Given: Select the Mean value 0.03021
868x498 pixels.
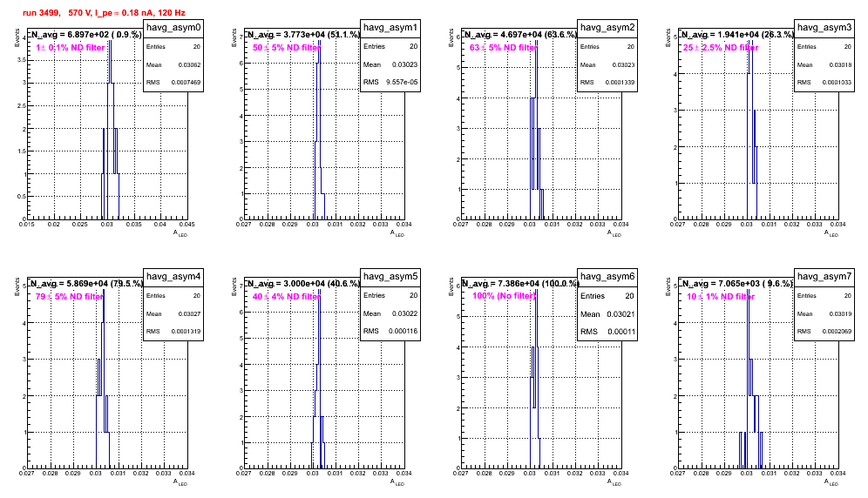Looking at the screenshot, I should (x=621, y=314).
